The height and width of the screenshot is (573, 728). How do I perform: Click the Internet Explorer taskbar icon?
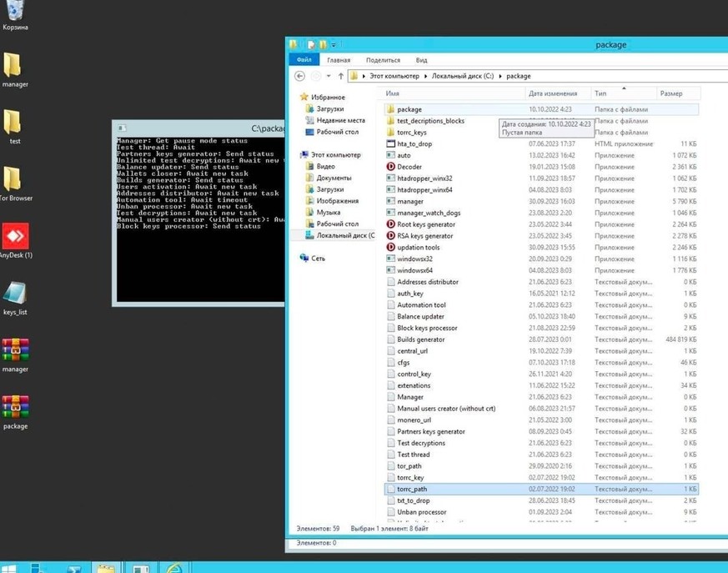[173, 568]
